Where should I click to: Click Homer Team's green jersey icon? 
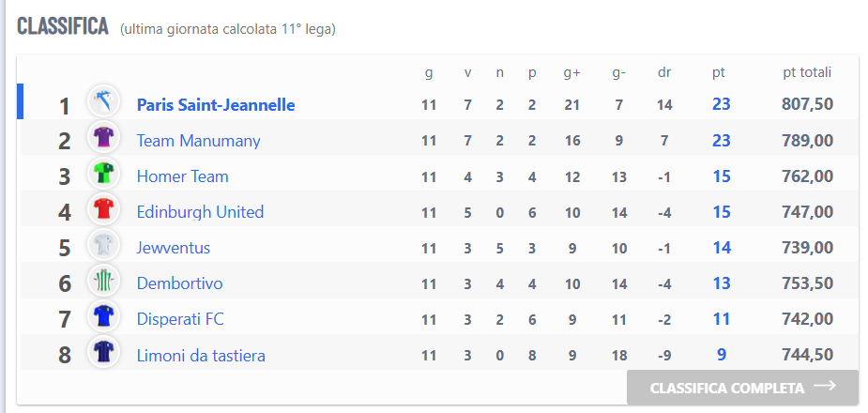coord(103,174)
